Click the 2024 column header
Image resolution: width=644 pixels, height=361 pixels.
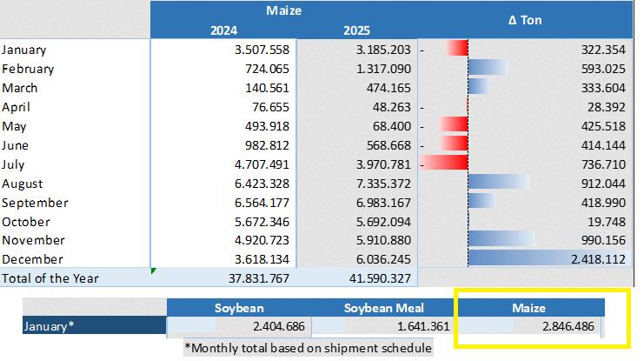click(x=223, y=30)
